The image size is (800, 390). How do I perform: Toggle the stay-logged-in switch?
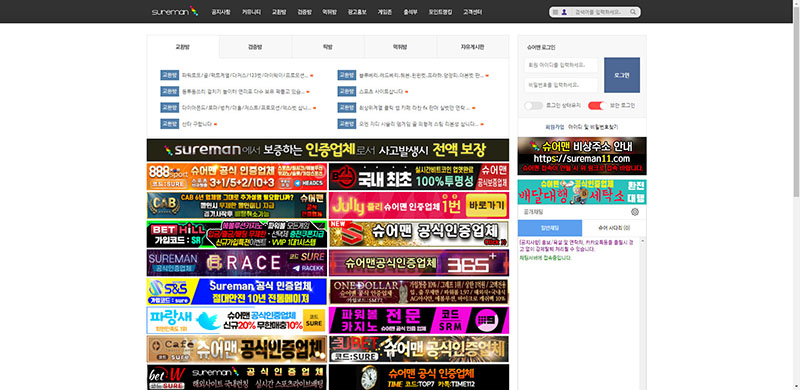click(x=533, y=106)
